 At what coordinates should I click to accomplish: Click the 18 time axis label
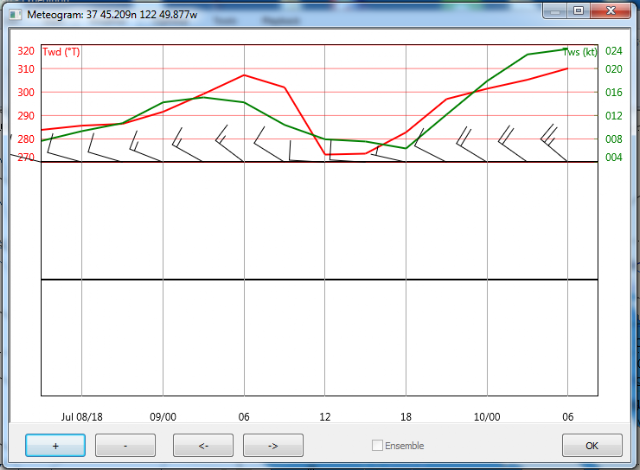point(406,417)
